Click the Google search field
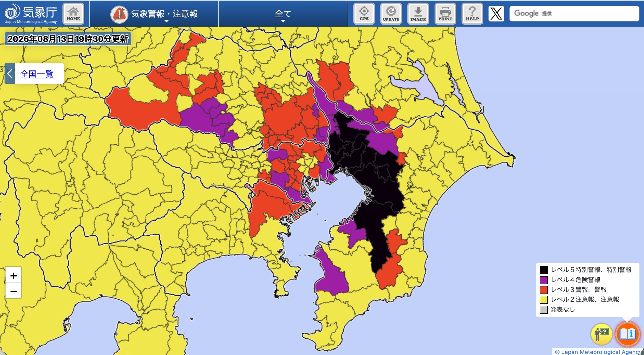The image size is (644, 355). pos(574,14)
